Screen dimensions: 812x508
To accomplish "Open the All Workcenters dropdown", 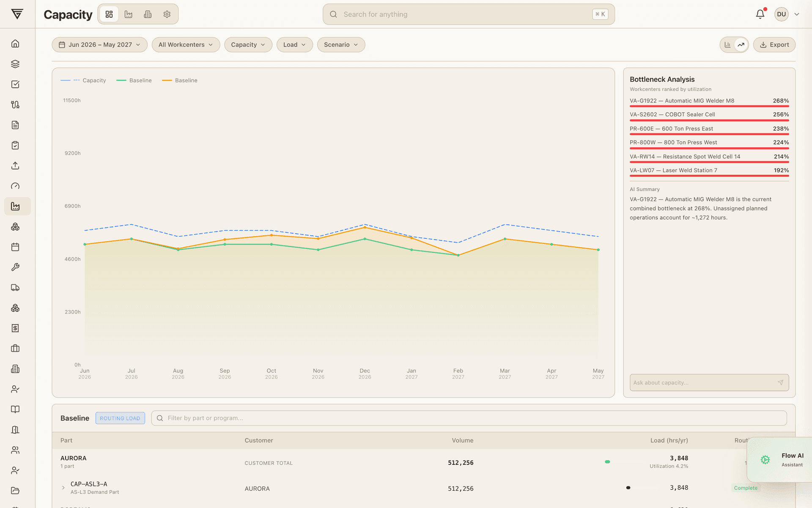I will pos(186,45).
